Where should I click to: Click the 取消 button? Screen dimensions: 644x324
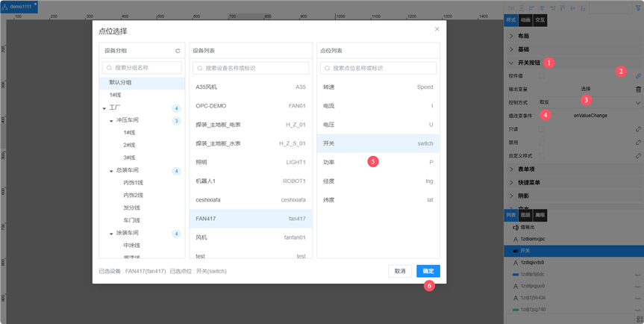pyautogui.click(x=400, y=271)
